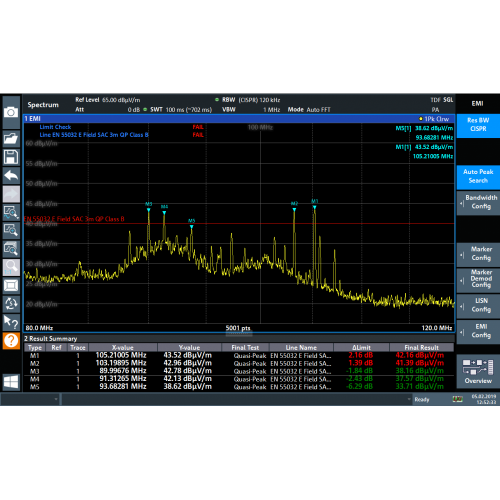Reset zoom with the 1:1 magnifier icon
Screen dimensions: 500x500
click(x=11, y=267)
